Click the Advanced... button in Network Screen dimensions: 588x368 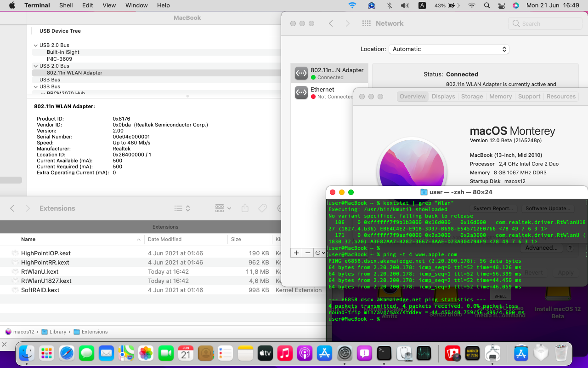(541, 248)
